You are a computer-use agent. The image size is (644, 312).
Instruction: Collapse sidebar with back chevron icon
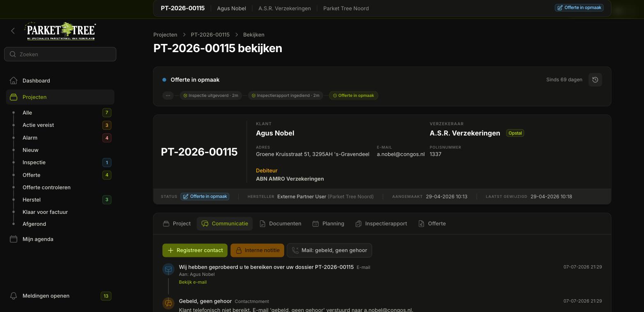(13, 31)
